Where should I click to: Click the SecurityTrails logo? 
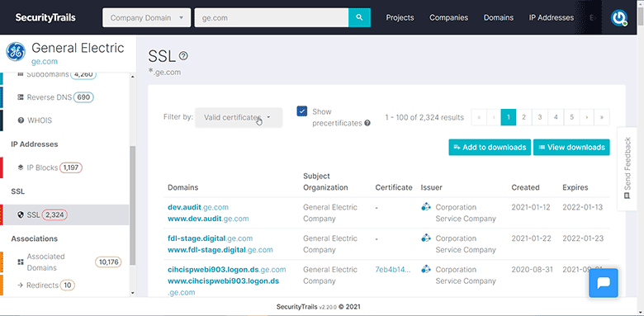[x=45, y=17]
